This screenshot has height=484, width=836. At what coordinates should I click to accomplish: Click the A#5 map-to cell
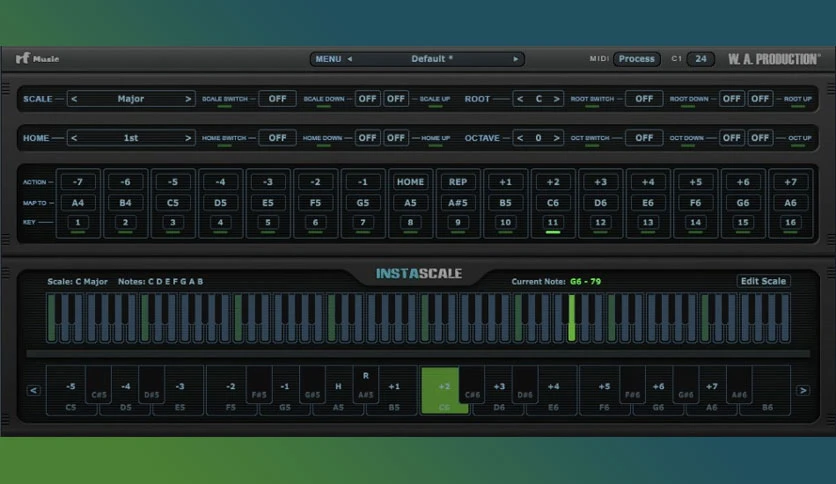[x=457, y=203]
